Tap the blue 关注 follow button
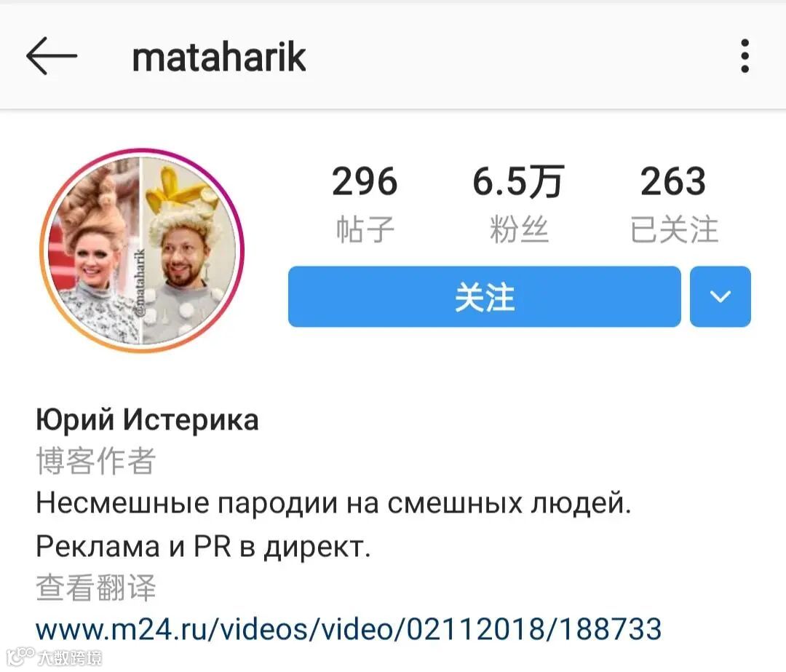 (484, 296)
